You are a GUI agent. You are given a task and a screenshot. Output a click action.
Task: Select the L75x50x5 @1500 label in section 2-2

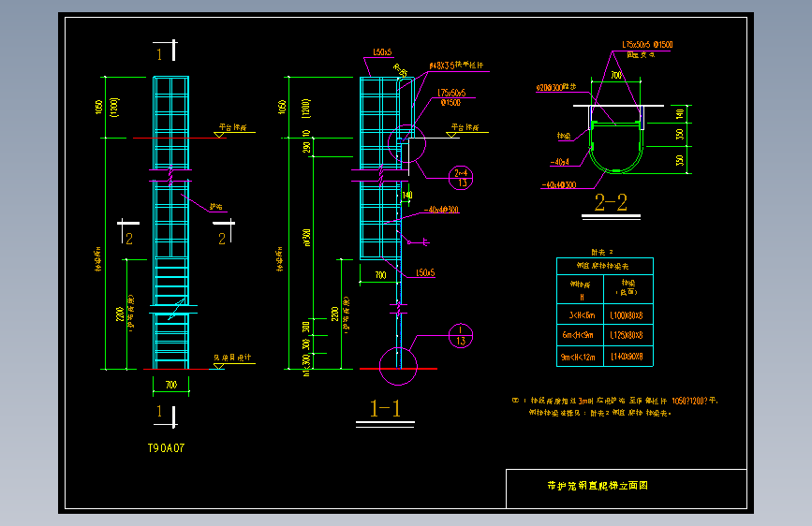click(x=647, y=45)
